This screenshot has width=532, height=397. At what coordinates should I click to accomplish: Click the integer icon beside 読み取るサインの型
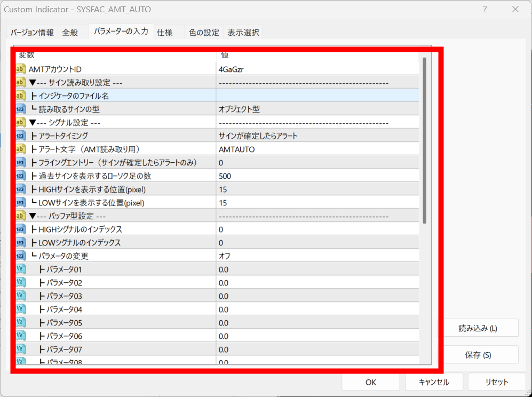21,109
